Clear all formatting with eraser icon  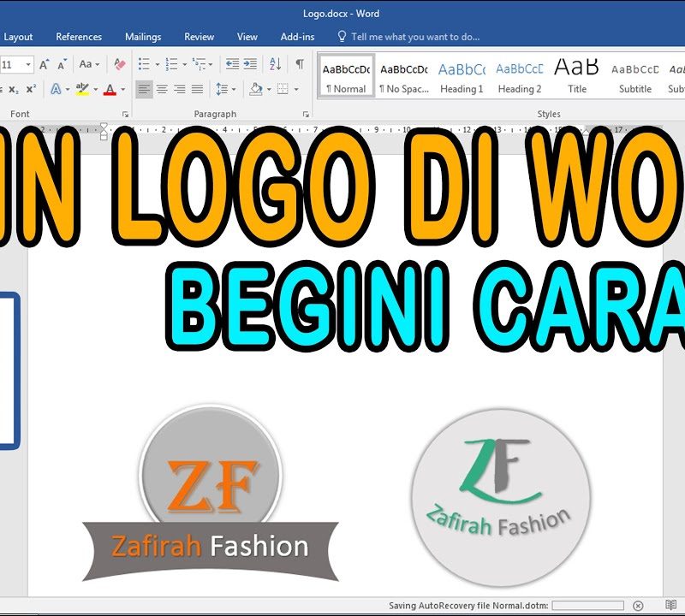[x=119, y=65]
